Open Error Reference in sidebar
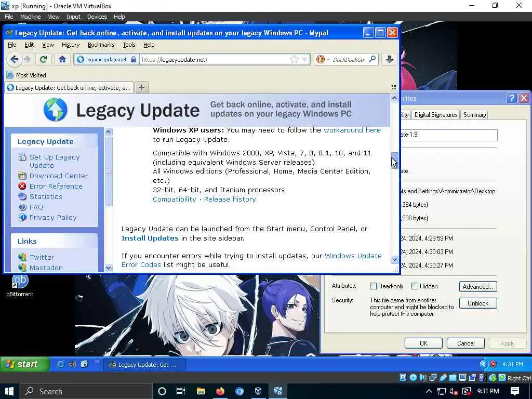 pos(56,187)
